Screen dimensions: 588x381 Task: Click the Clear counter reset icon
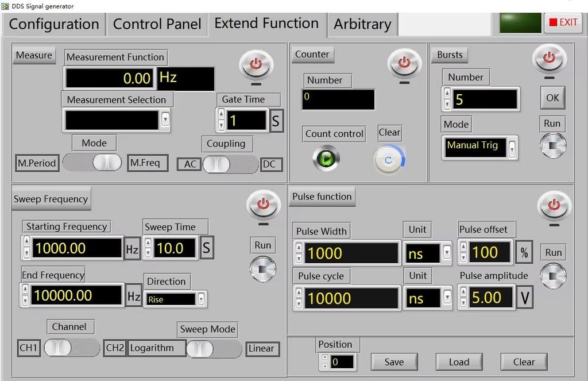389,160
